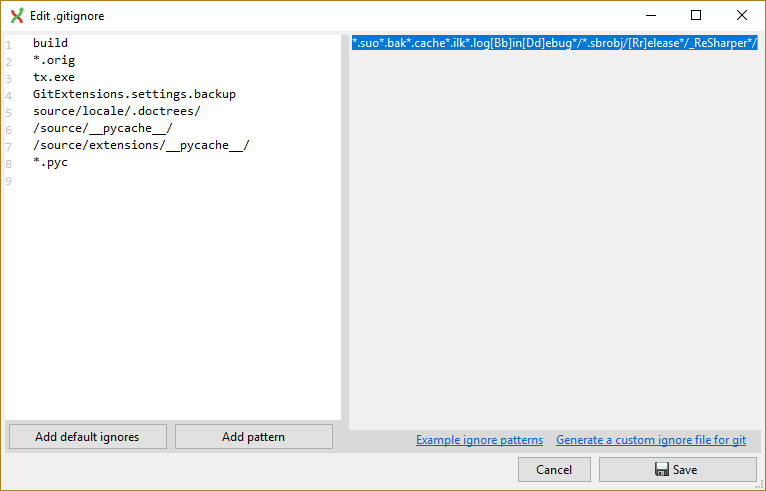Cancel editing the .gitignore file
Viewport: 766px width, 491px height.
554,470
